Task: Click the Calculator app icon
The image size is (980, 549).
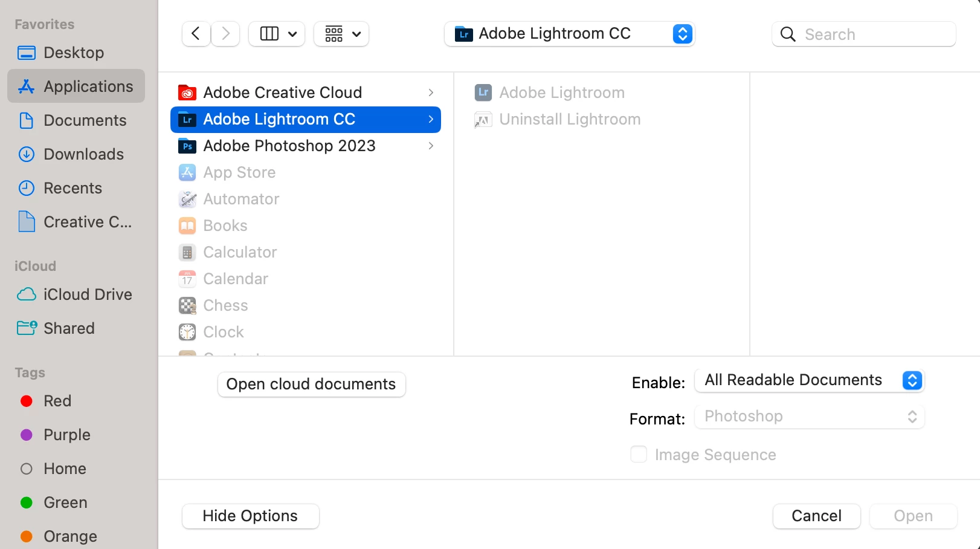Action: [x=187, y=252]
